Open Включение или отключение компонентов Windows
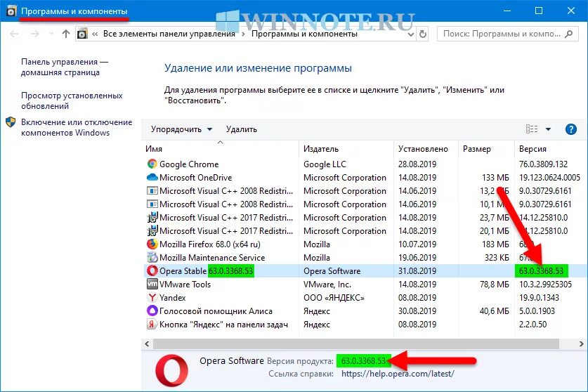This screenshot has height=392, width=588. 77,128
